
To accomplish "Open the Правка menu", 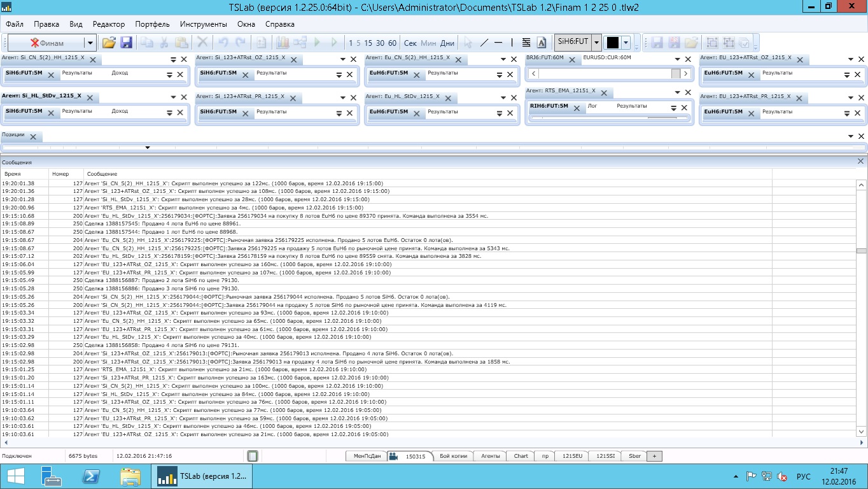I will (x=46, y=24).
